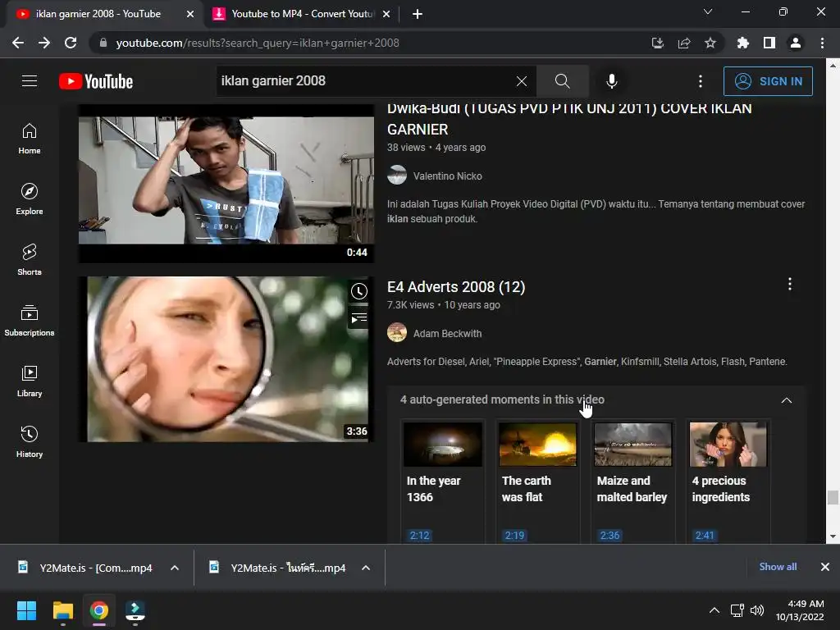Open Adam Beckwith channel name

[447, 334]
